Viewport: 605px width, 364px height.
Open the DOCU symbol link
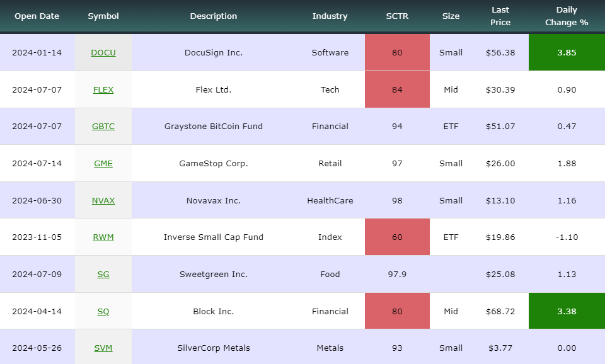[x=103, y=52]
